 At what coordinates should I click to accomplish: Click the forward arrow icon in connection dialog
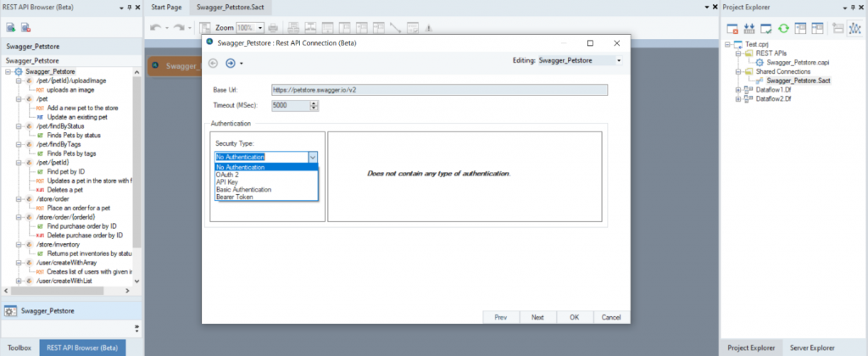point(230,62)
